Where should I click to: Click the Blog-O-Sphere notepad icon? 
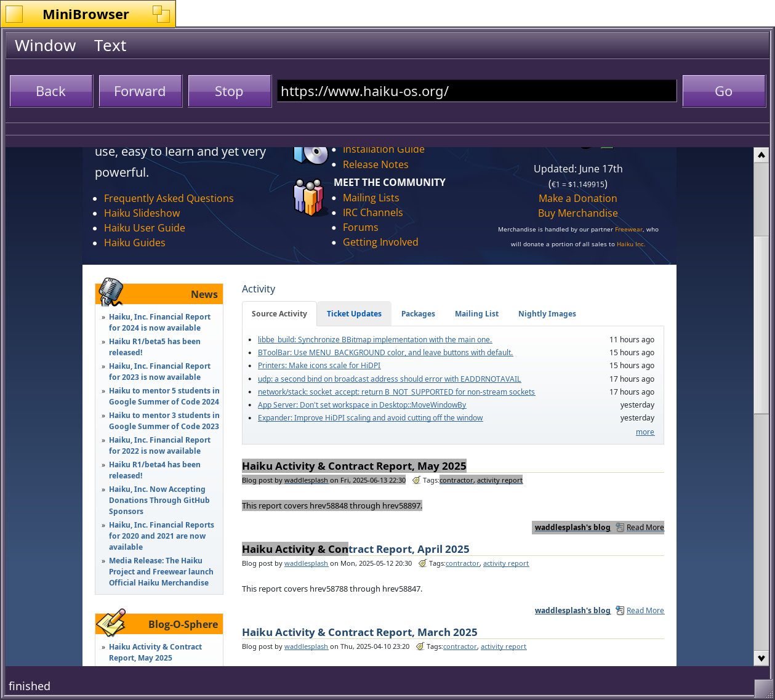111,622
